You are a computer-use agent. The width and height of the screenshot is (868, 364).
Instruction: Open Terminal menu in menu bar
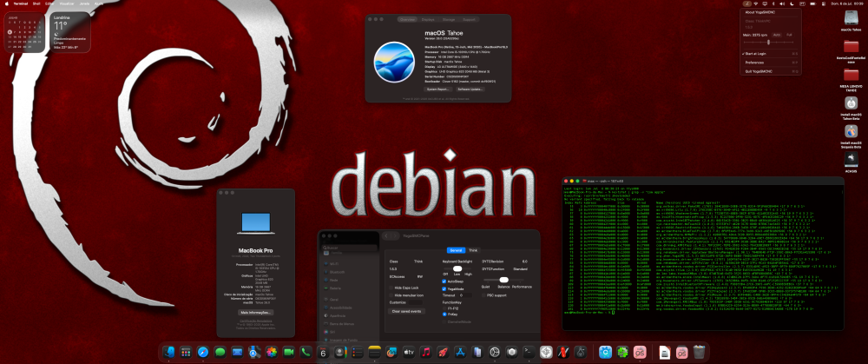tap(21, 3)
